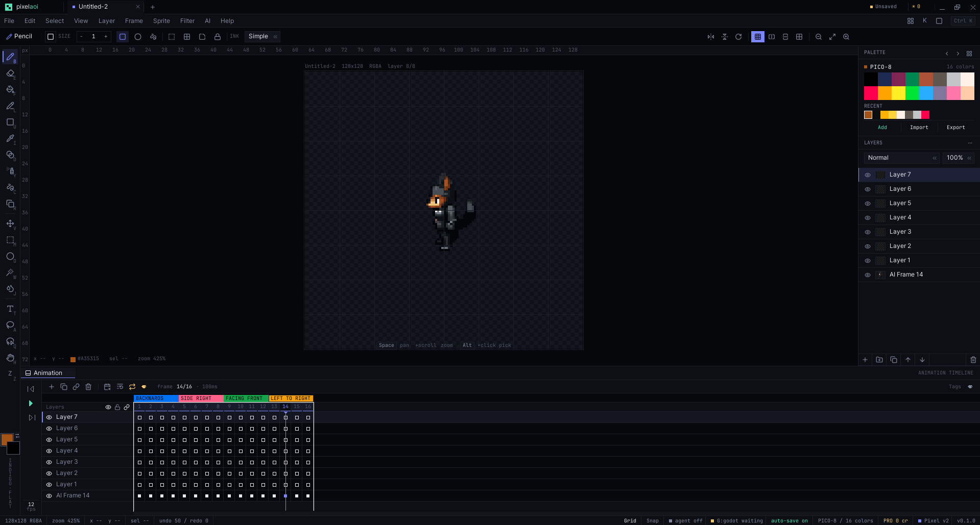Image resolution: width=980 pixels, height=525 pixels.
Task: Select the Hand pan tool
Action: (10, 358)
